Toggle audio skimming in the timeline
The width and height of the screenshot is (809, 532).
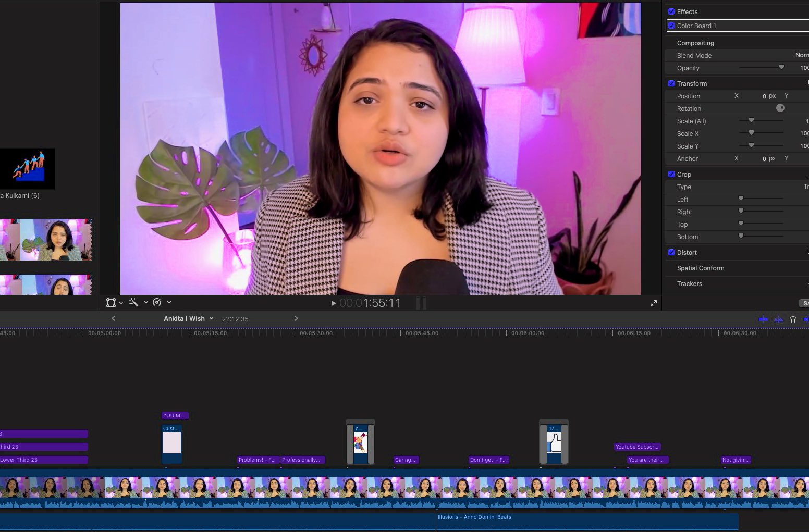779,319
